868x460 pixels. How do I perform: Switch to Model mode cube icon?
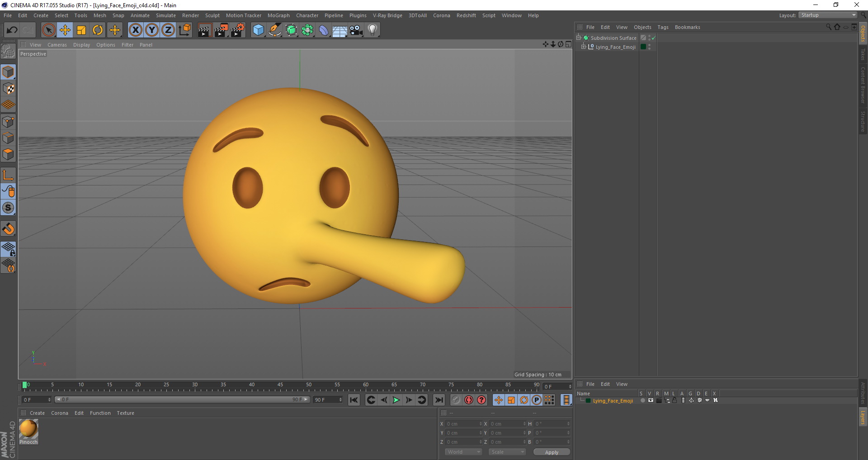8,72
